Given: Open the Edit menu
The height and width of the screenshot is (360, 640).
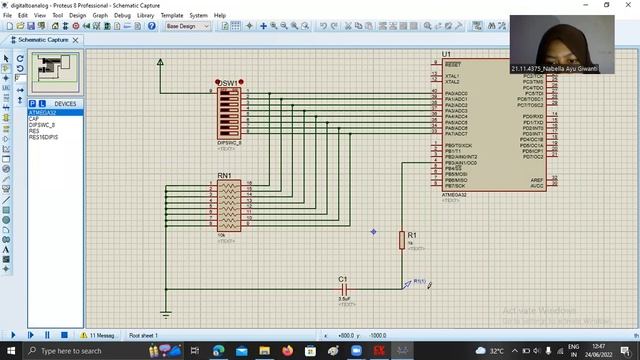Looking at the screenshot, I should coord(22,15).
